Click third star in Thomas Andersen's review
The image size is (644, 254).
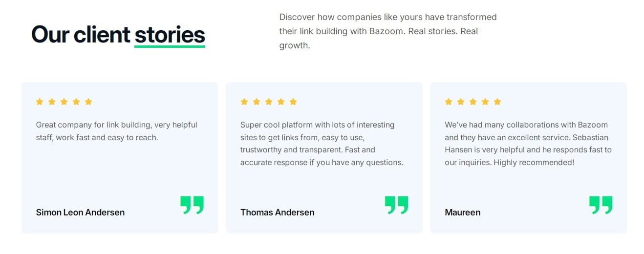click(x=268, y=102)
